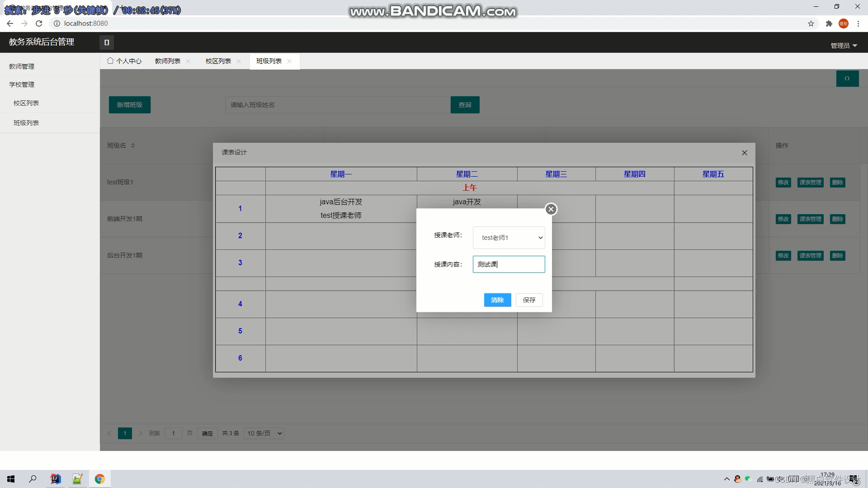
Task: Click the browser reload icon
Action: click(x=39, y=23)
